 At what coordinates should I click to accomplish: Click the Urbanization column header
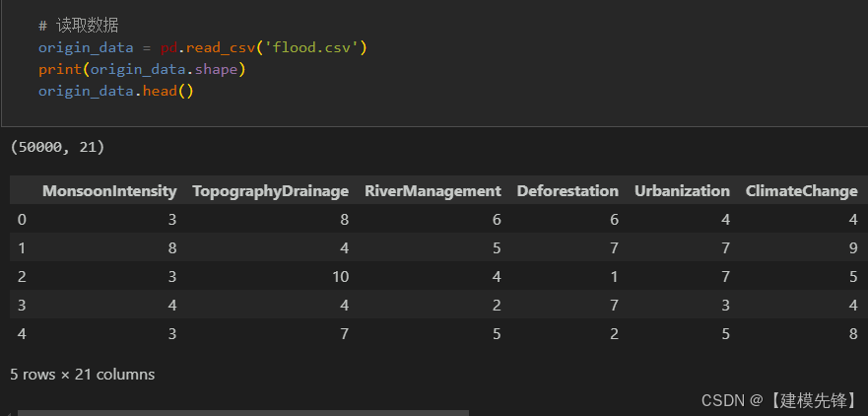point(682,191)
